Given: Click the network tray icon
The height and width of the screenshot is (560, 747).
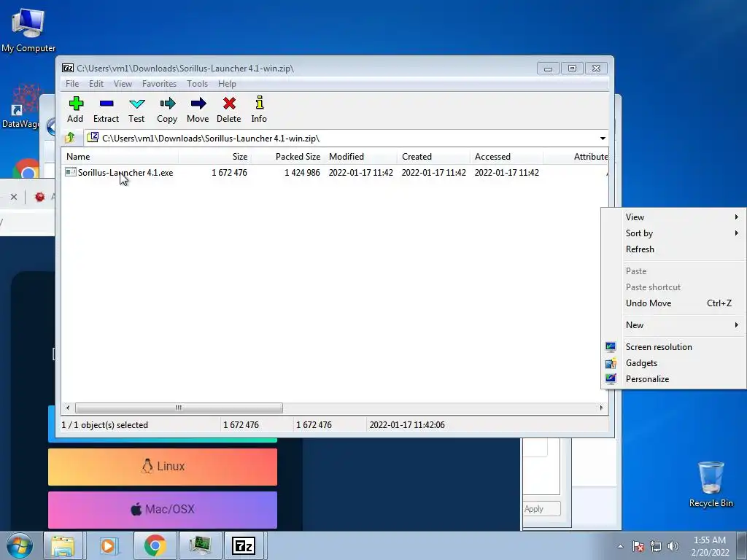Looking at the screenshot, I should 656,546.
